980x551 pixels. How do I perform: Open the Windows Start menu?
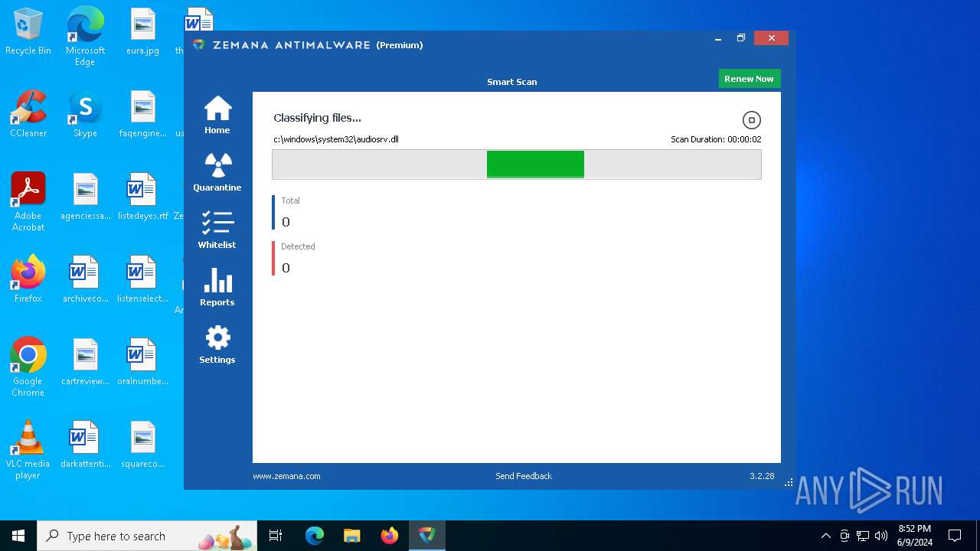[18, 536]
